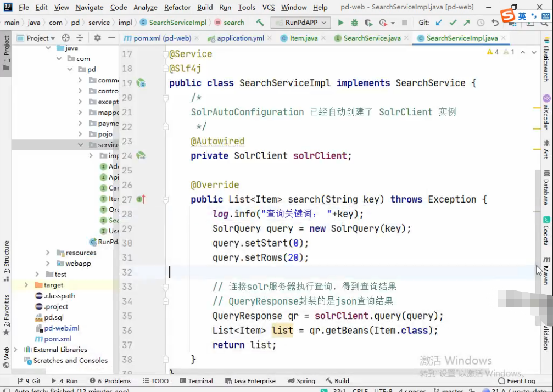The width and height of the screenshot is (553, 392).
Task: Locate current file in Project tree
Action: (x=65, y=38)
